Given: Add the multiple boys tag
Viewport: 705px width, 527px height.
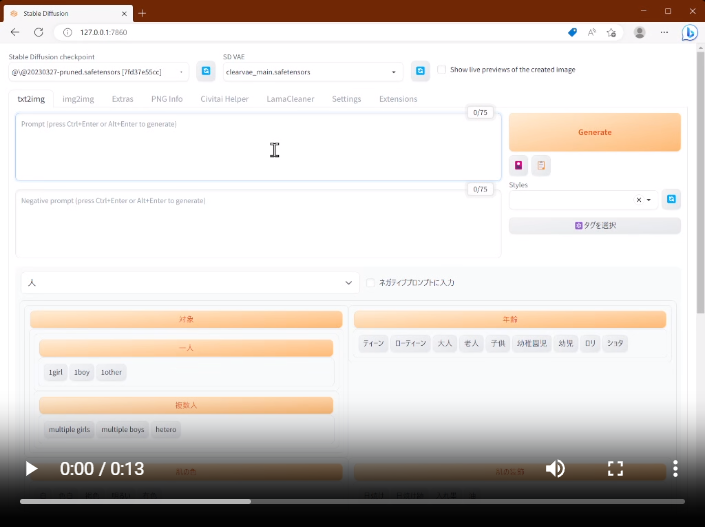Looking at the screenshot, I should coord(123,429).
